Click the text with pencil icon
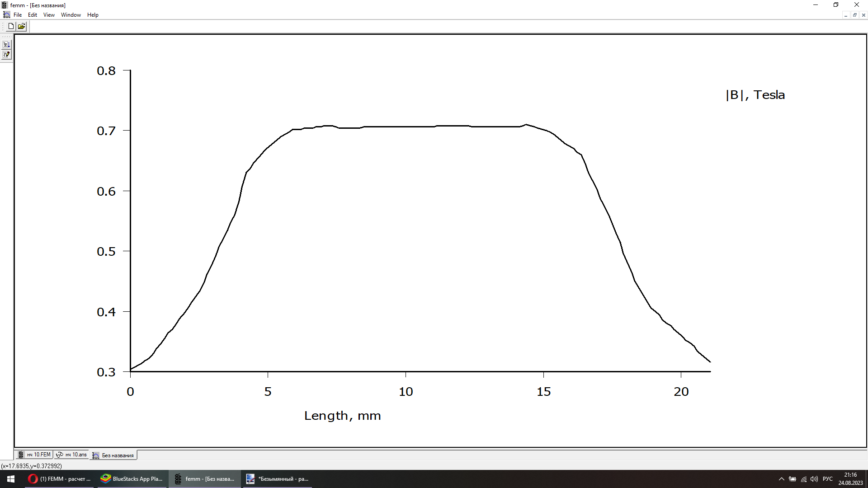 6,55
